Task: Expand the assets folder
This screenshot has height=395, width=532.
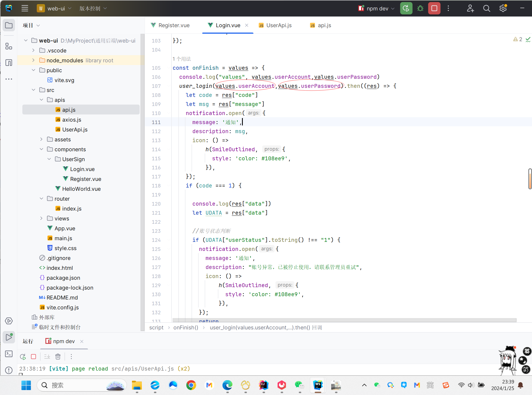Action: 41,139
